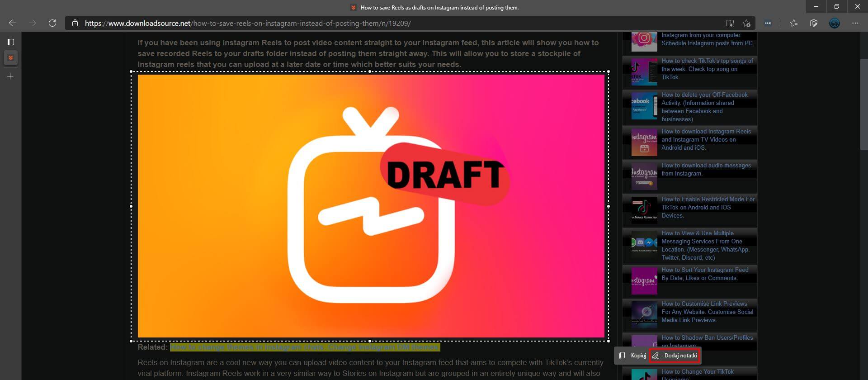Click the TikTok Restricted Mode article thumbnail
This screenshot has width=868, height=380.
point(644,210)
